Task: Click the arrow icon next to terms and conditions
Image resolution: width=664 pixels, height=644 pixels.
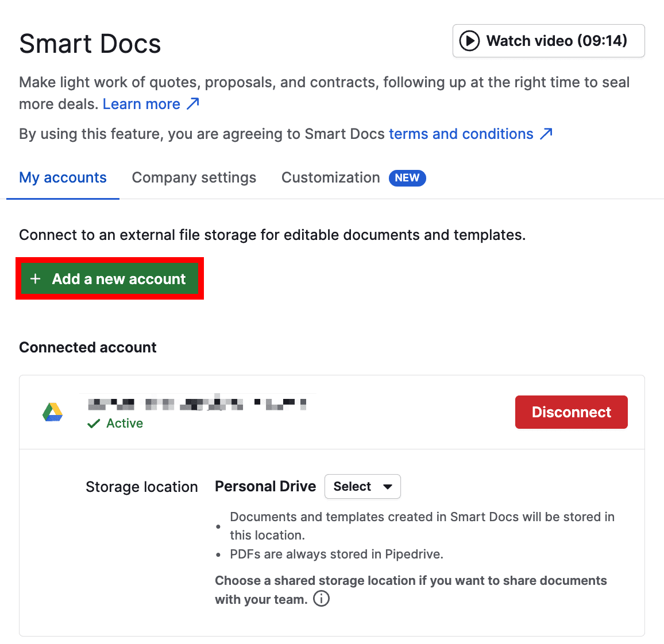Action: click(x=546, y=133)
